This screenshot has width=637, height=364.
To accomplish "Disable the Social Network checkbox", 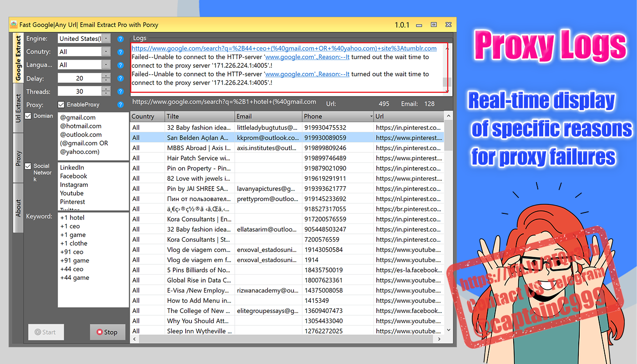I will 28,166.
